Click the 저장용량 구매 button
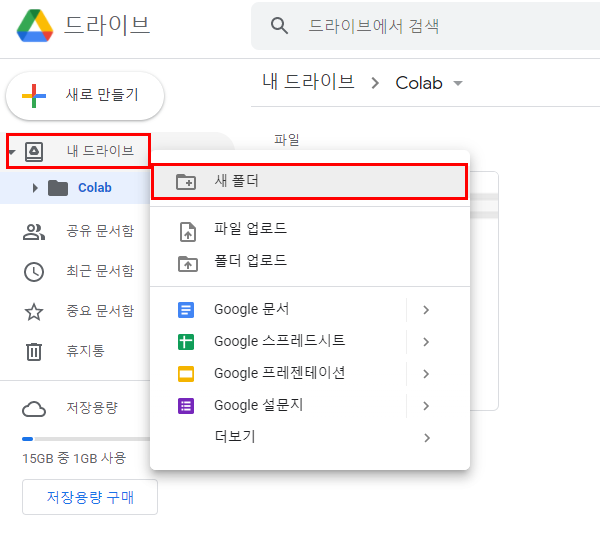 (x=90, y=497)
